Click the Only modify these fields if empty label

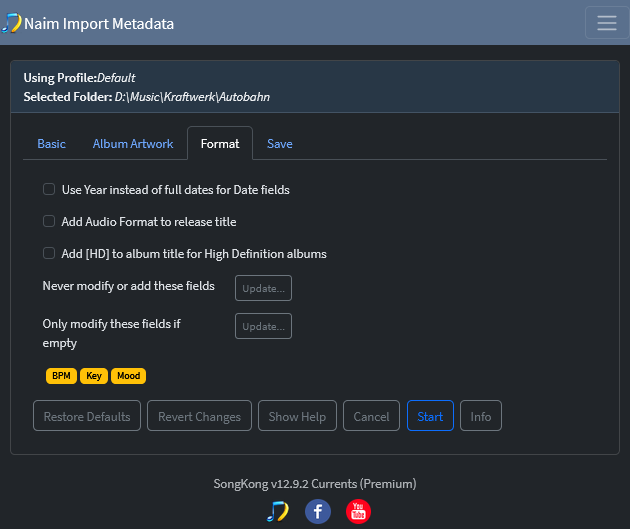[112, 333]
